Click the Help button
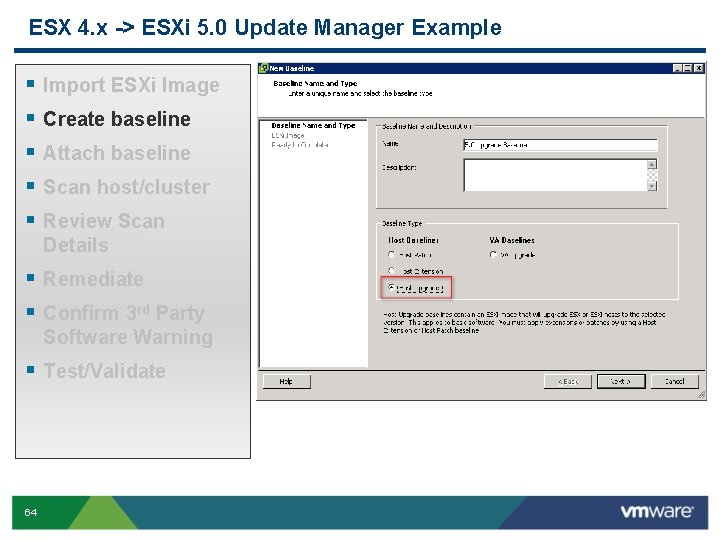The image size is (720, 540). click(287, 381)
